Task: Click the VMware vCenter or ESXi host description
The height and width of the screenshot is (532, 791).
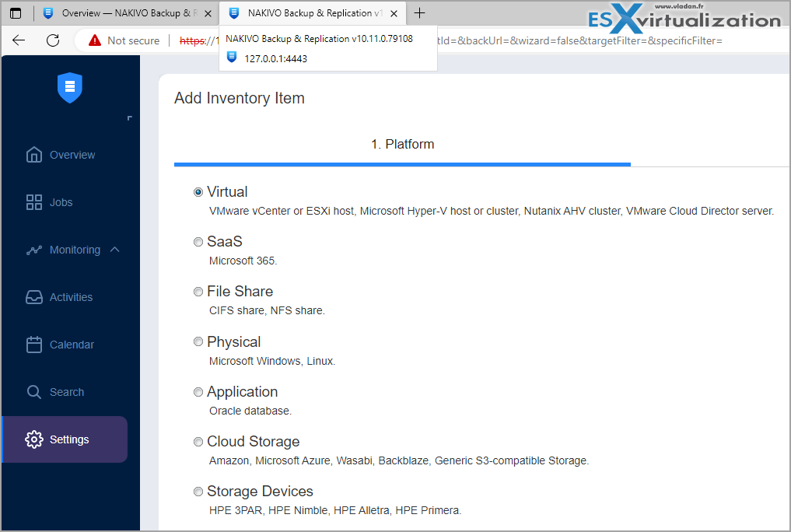Action: coord(492,211)
